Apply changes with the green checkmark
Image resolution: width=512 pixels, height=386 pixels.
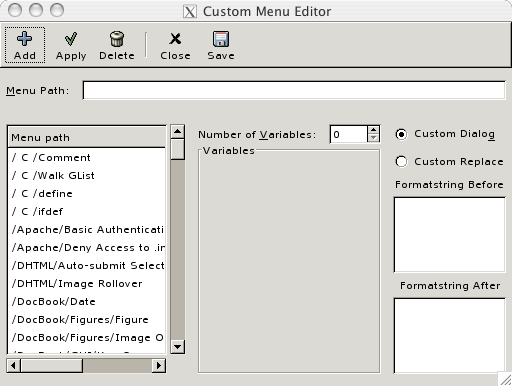[71, 39]
